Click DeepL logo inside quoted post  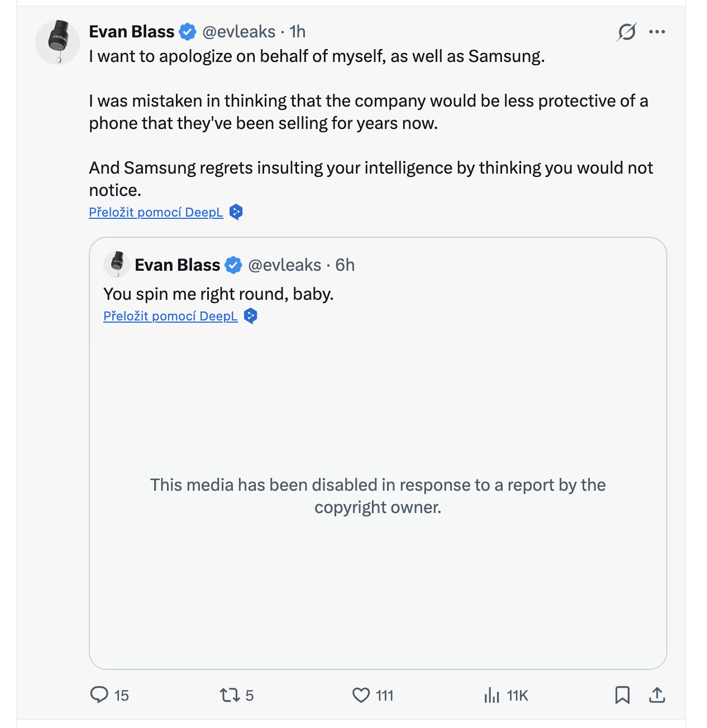[251, 316]
